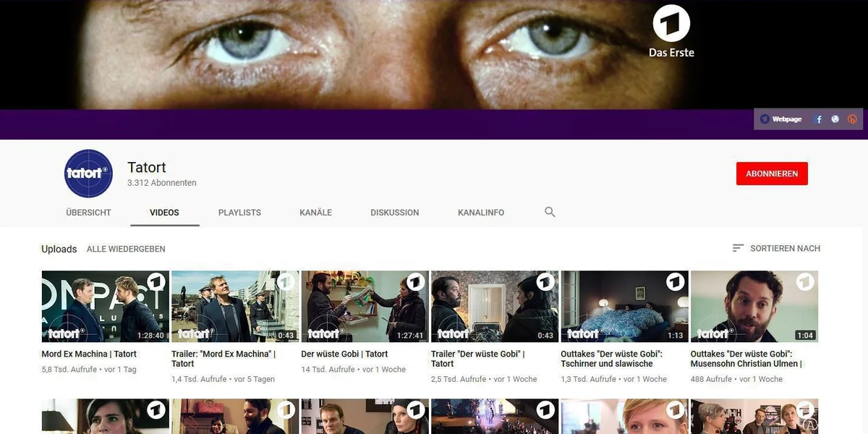868x434 pixels.
Task: Open Outtakes Musensohn Christian Ulmen video thumbnail
Action: point(754,307)
